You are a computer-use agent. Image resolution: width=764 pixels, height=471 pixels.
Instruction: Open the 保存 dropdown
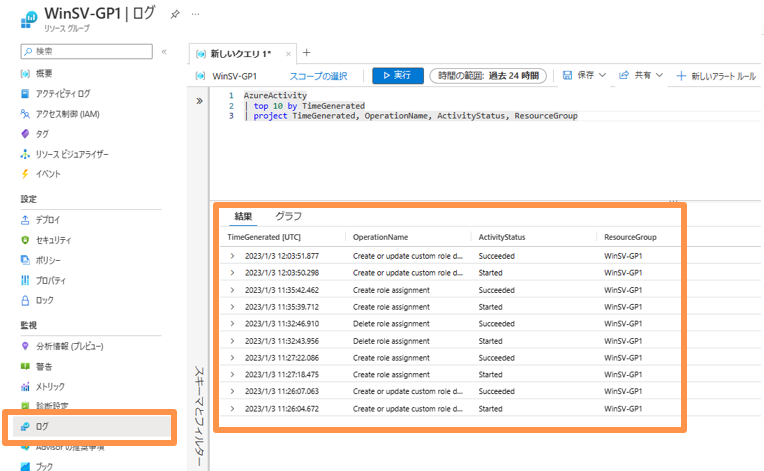[585, 75]
